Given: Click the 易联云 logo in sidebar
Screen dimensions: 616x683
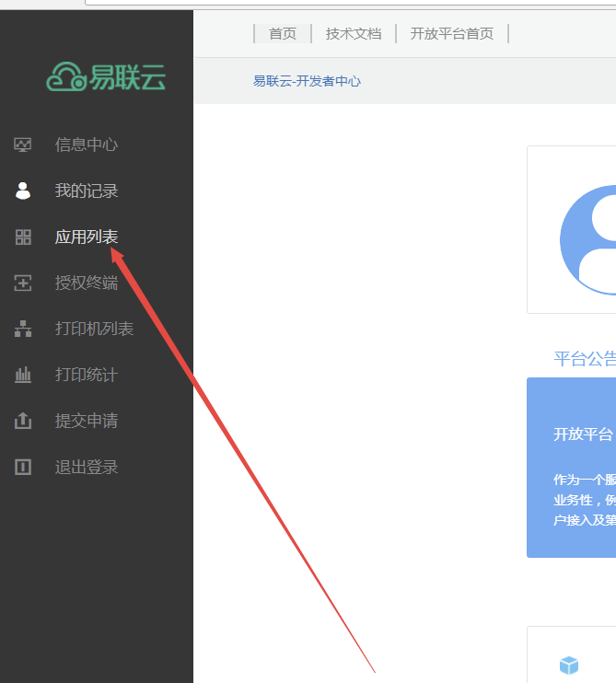Looking at the screenshot, I should point(106,76).
